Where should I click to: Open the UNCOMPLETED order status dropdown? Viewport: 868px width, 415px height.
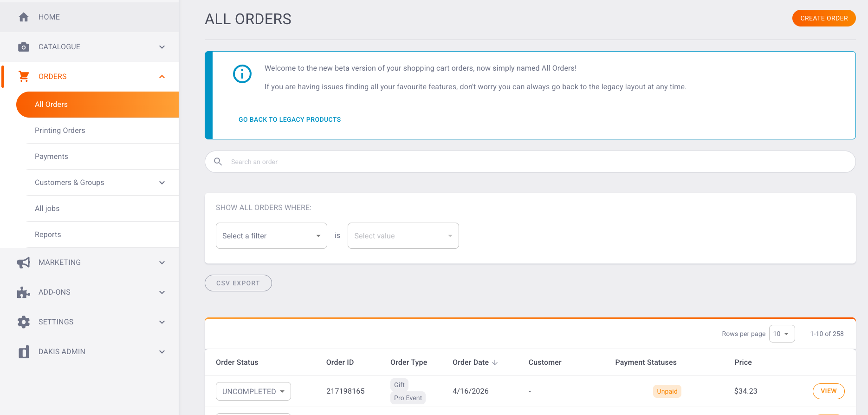(x=253, y=391)
